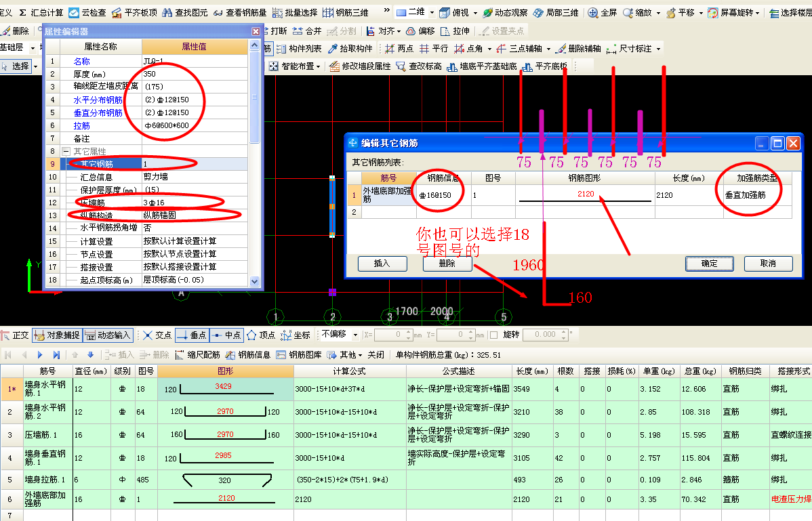Click the 关闭 button in rebar bar

pos(376,355)
